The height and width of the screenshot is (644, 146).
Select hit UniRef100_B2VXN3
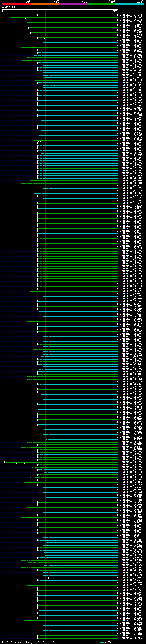pyautogui.click(x=131, y=32)
